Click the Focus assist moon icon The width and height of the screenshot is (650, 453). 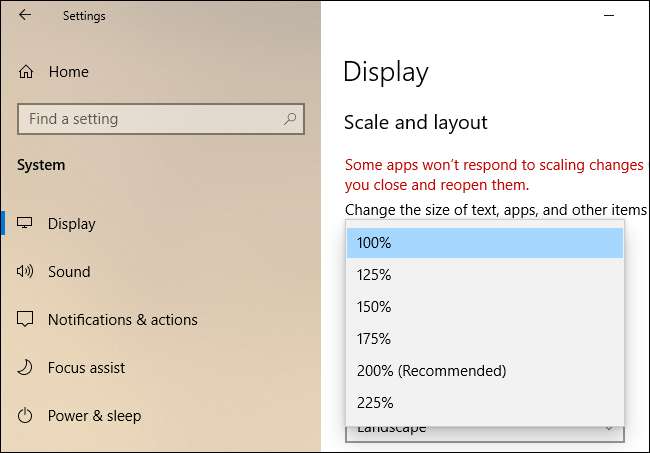(x=26, y=368)
